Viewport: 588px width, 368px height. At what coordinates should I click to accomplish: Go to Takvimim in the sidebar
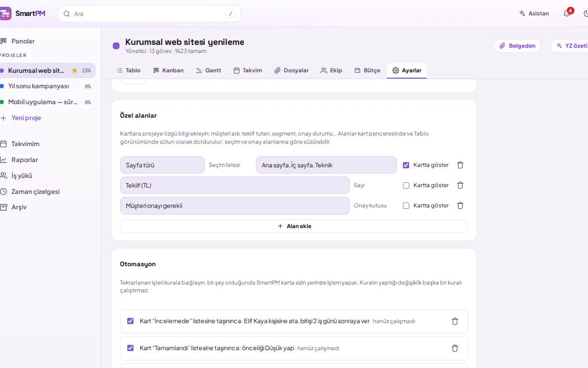click(x=48, y=144)
